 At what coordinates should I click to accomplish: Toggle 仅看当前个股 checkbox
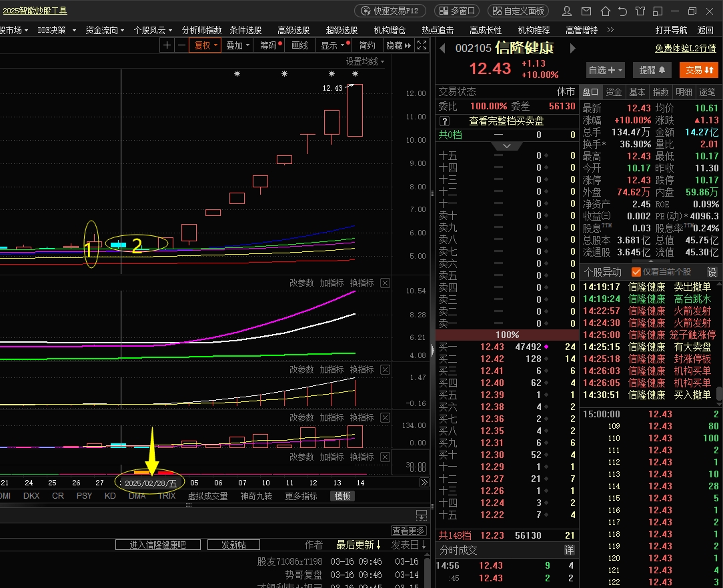pyautogui.click(x=636, y=272)
